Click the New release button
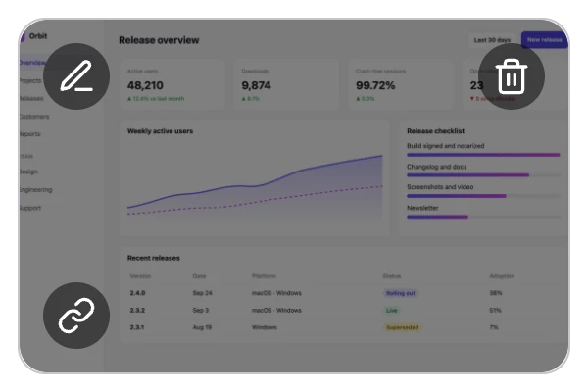The width and height of the screenshot is (588, 392). tap(544, 40)
